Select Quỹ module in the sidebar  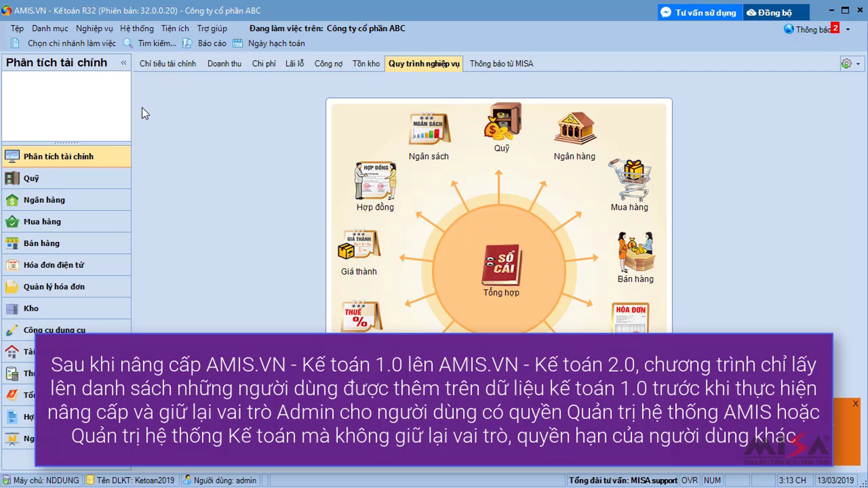[x=67, y=178]
